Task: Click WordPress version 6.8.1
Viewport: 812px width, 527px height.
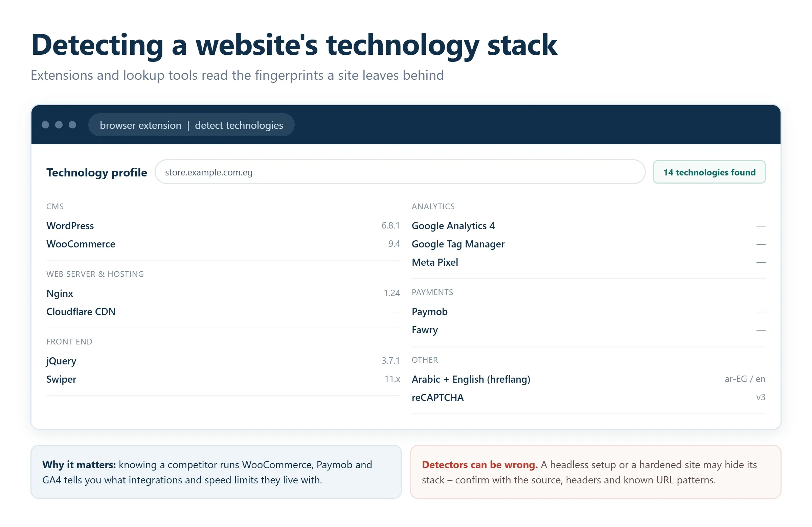Action: tap(391, 225)
